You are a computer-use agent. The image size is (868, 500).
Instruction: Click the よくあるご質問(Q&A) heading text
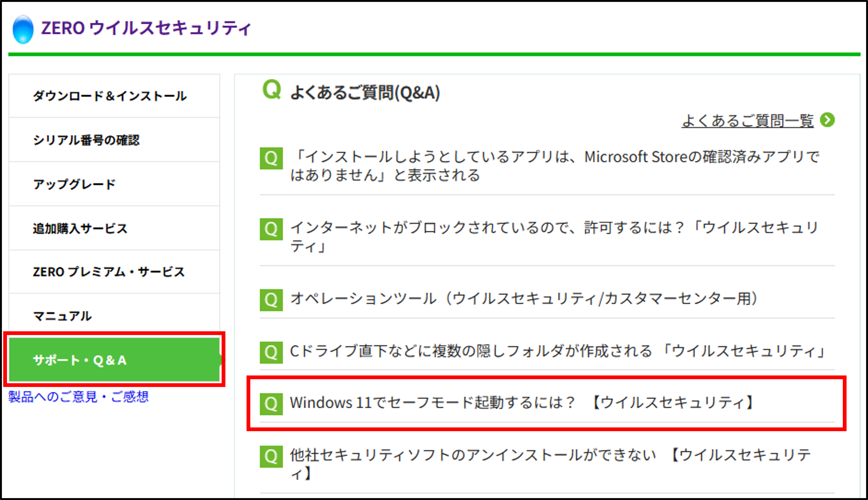click(365, 92)
